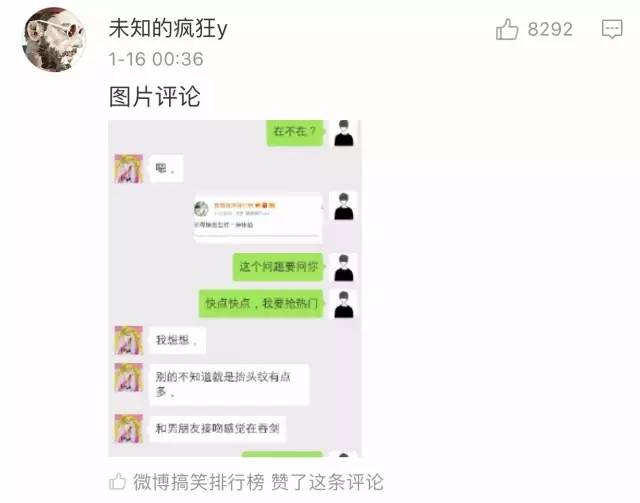Click the 微博搞笑排行榜 liker name
This screenshot has height=503, width=640.
point(198,482)
